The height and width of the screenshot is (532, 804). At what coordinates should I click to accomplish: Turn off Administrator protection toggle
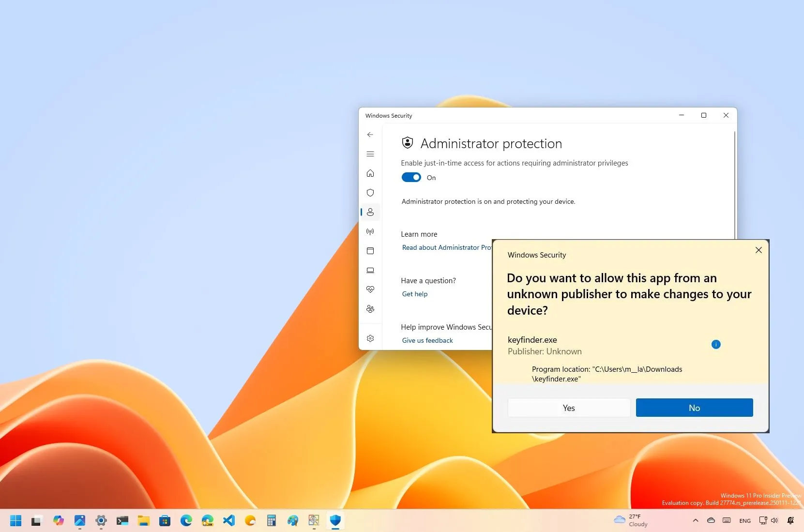411,177
